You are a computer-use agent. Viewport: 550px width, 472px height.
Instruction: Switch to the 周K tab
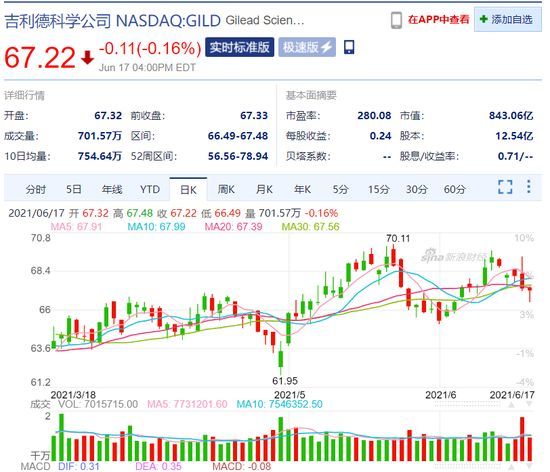tap(226, 190)
